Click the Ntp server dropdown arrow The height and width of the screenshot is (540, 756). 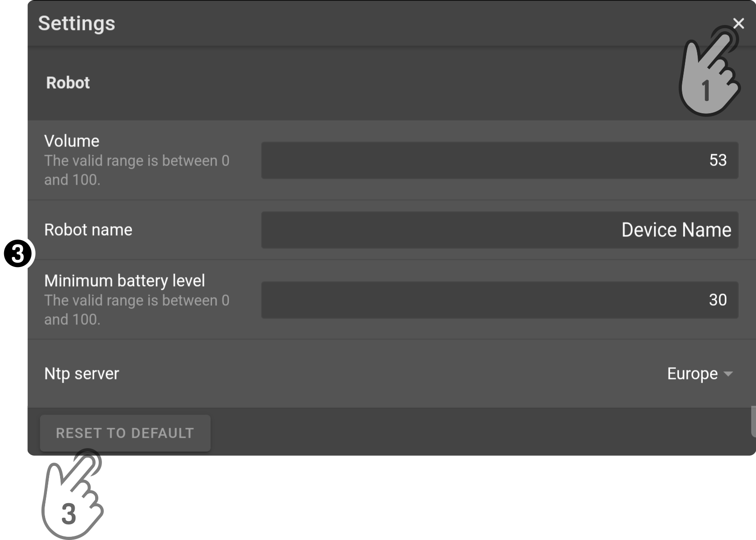coord(728,374)
